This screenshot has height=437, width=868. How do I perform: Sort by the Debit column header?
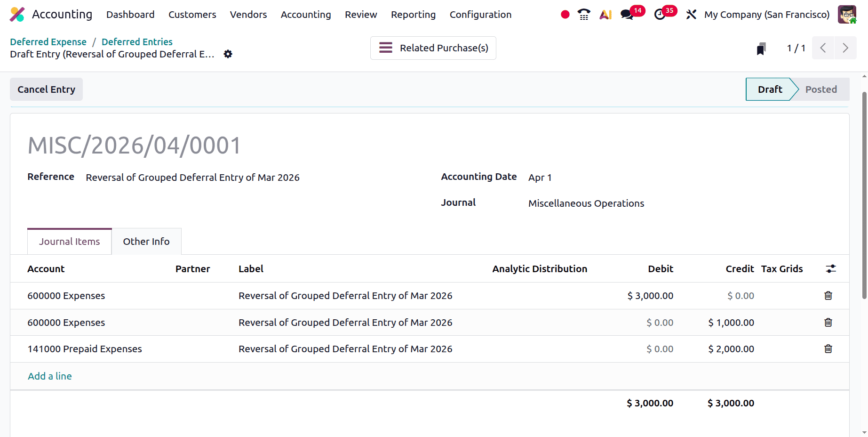(x=661, y=269)
